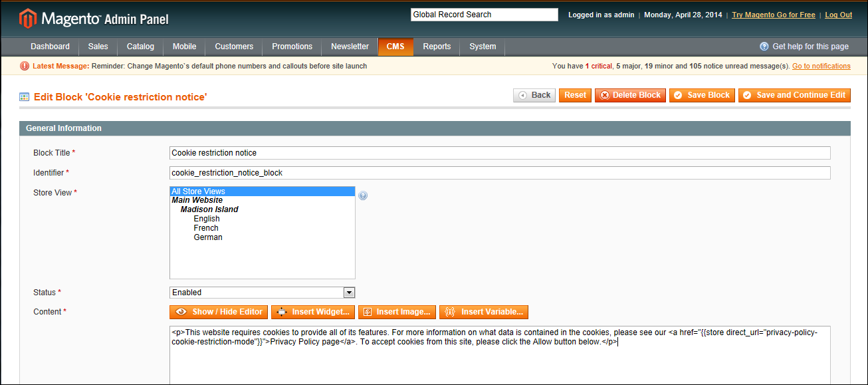
Task: Click the Log Out link
Action: (838, 15)
